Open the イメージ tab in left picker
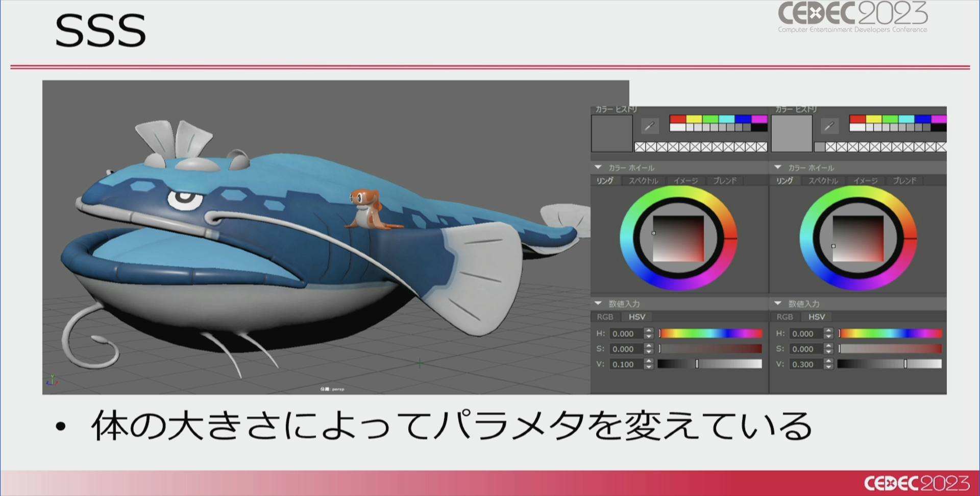The image size is (980, 496). (685, 181)
